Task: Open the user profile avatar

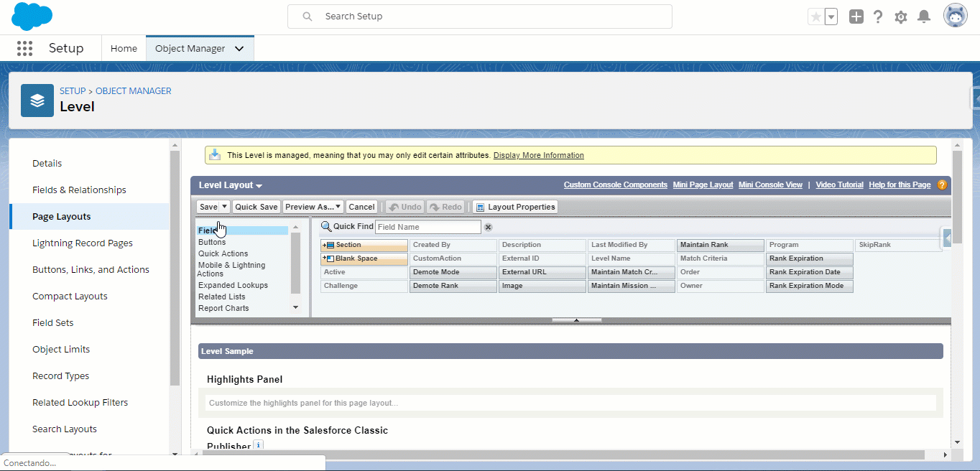Action: (956, 16)
